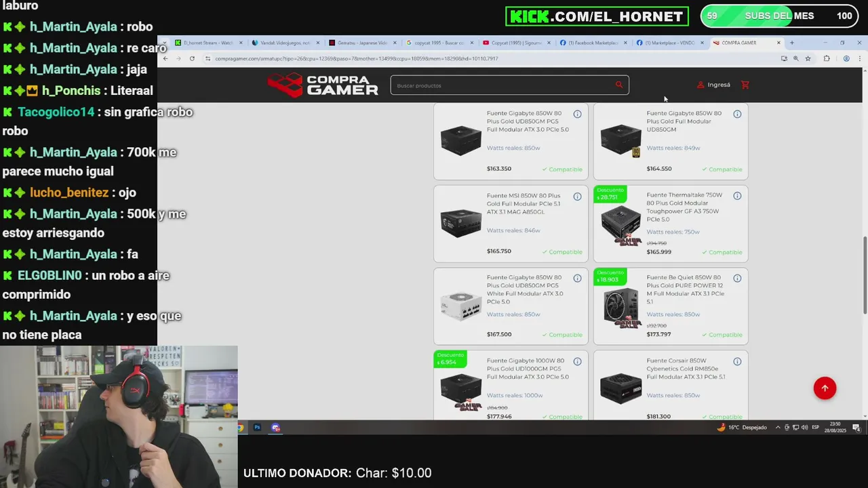
Task: Click the user icon beside Ingresá
Action: tap(701, 85)
